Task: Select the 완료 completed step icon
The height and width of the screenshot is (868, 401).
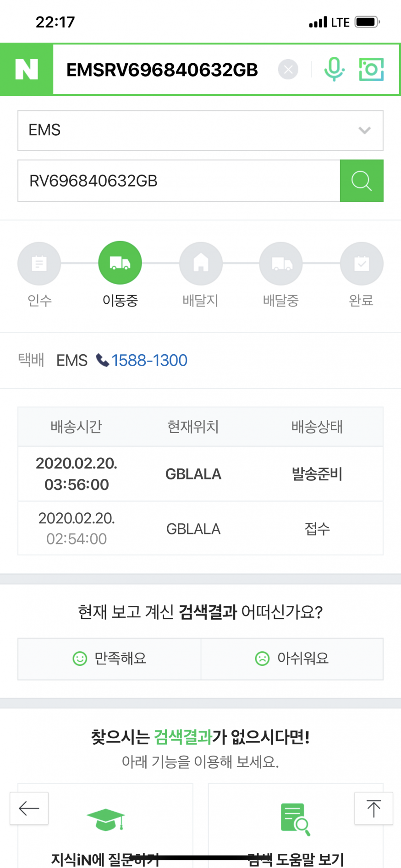Action: click(362, 264)
